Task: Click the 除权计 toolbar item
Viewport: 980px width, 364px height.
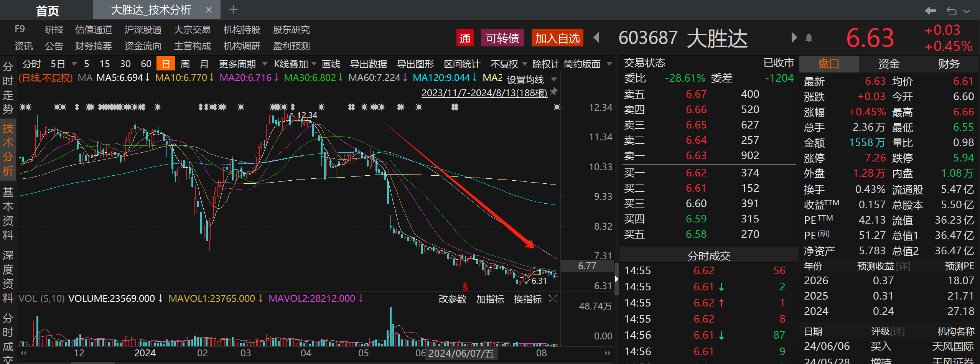Action: (x=545, y=64)
